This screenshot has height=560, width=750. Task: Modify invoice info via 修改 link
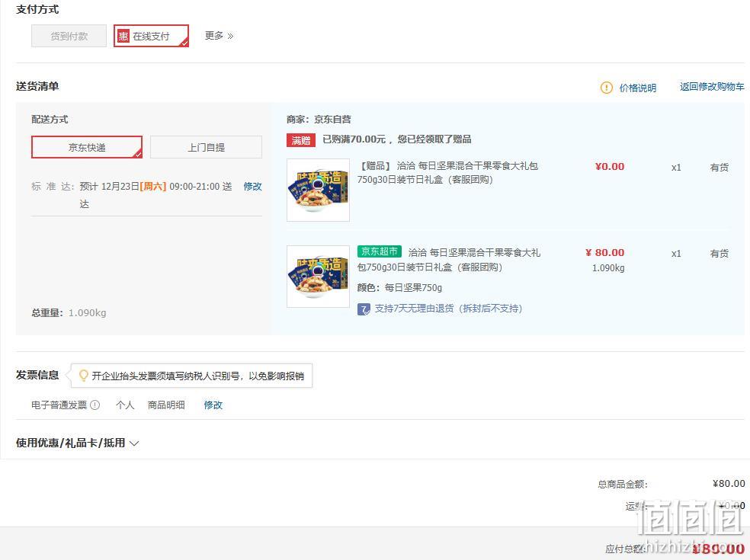(213, 405)
